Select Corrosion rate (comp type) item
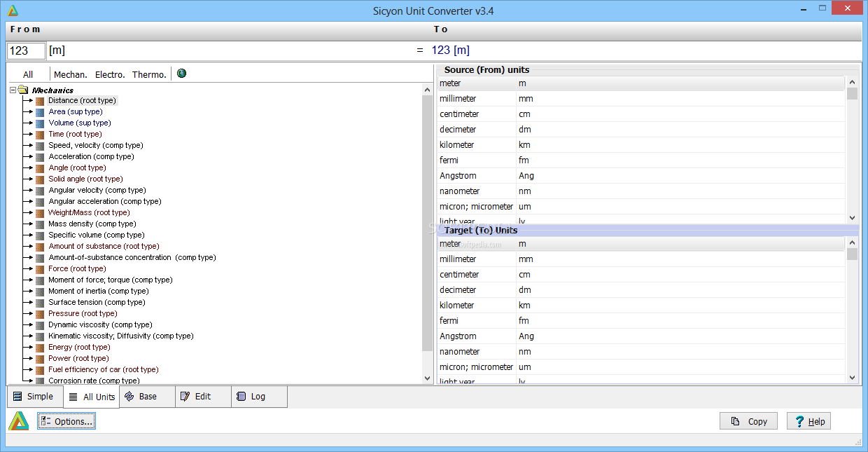 94,381
